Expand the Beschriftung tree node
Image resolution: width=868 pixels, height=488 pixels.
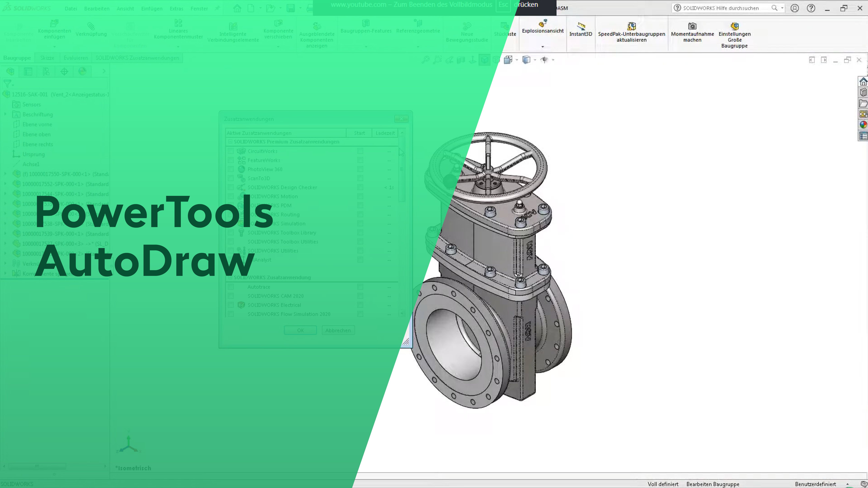[x=5, y=114]
